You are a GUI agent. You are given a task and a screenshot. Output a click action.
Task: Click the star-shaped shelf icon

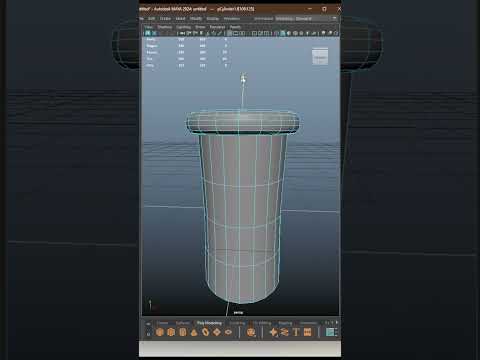tap(273, 332)
